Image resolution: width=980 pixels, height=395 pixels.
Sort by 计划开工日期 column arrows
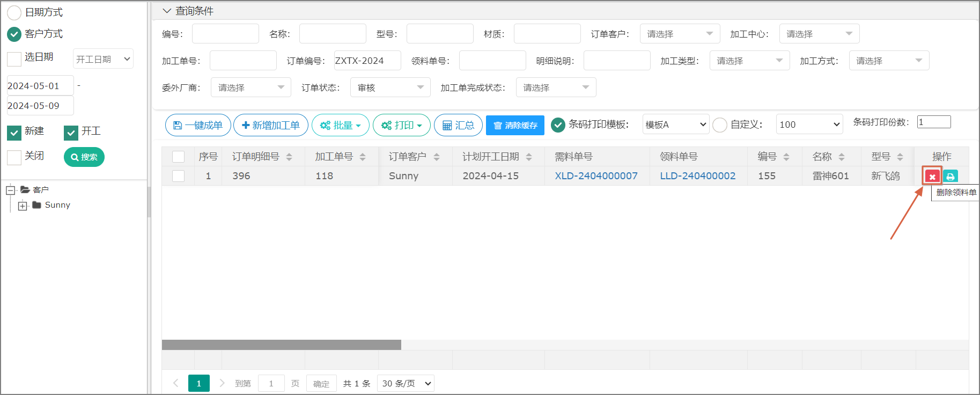[529, 157]
